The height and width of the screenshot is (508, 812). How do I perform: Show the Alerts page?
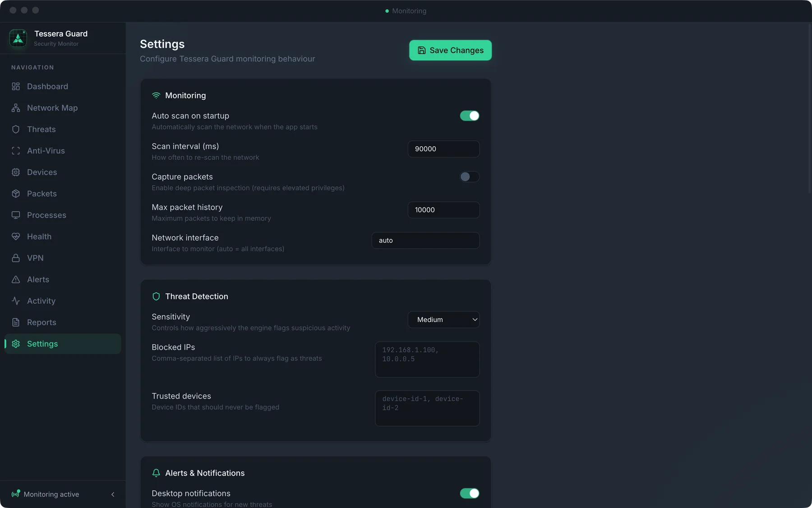tap(63, 280)
